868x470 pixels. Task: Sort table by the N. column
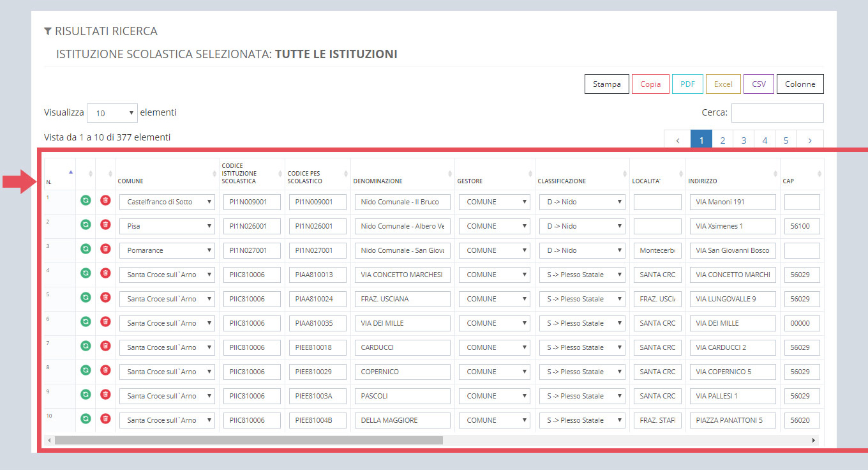point(59,174)
